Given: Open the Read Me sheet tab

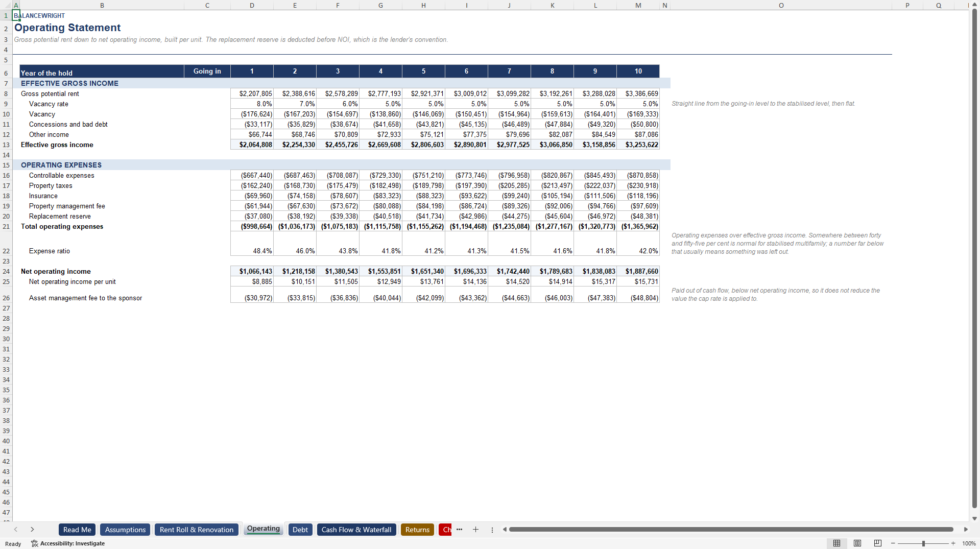Looking at the screenshot, I should point(77,530).
